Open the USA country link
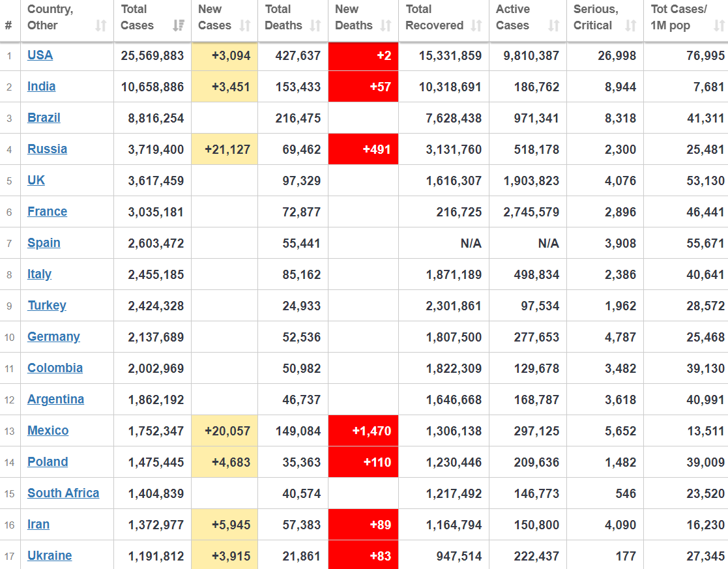This screenshot has width=728, height=569. 40,55
